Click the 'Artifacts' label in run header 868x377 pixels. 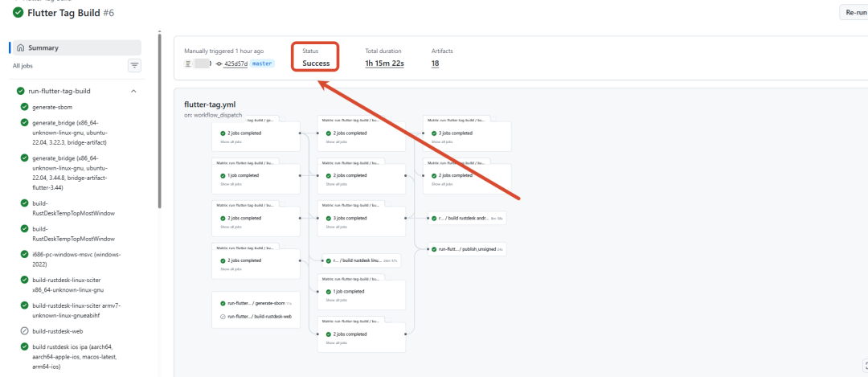pos(442,51)
